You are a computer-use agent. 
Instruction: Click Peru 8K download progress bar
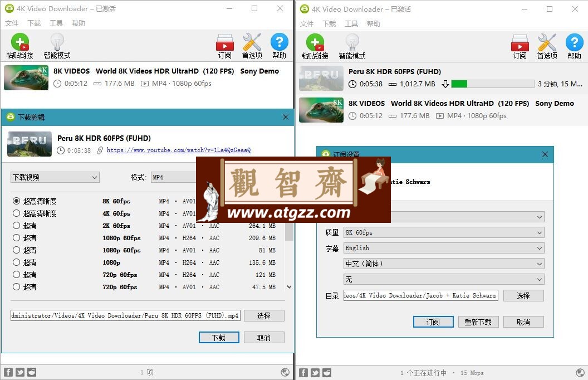pyautogui.click(x=493, y=84)
